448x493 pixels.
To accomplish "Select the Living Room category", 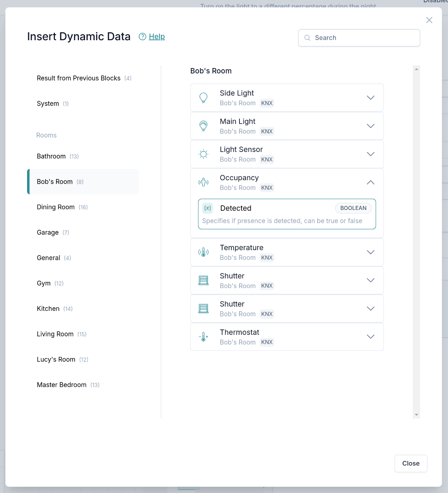I will (55, 334).
